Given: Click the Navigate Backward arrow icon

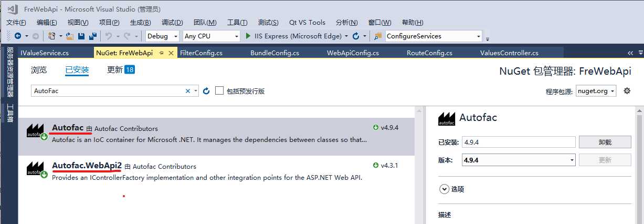Looking at the screenshot, I should pos(18,36).
